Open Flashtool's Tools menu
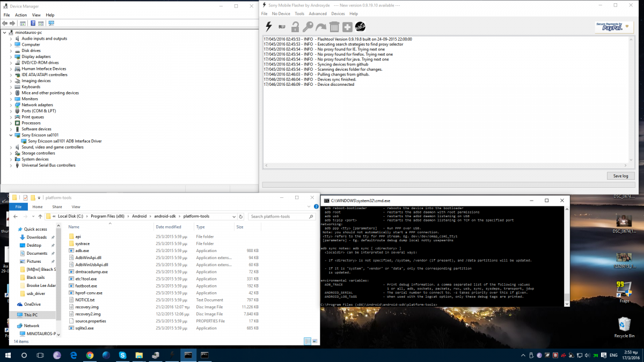This screenshot has height=362, width=644. coord(299,14)
